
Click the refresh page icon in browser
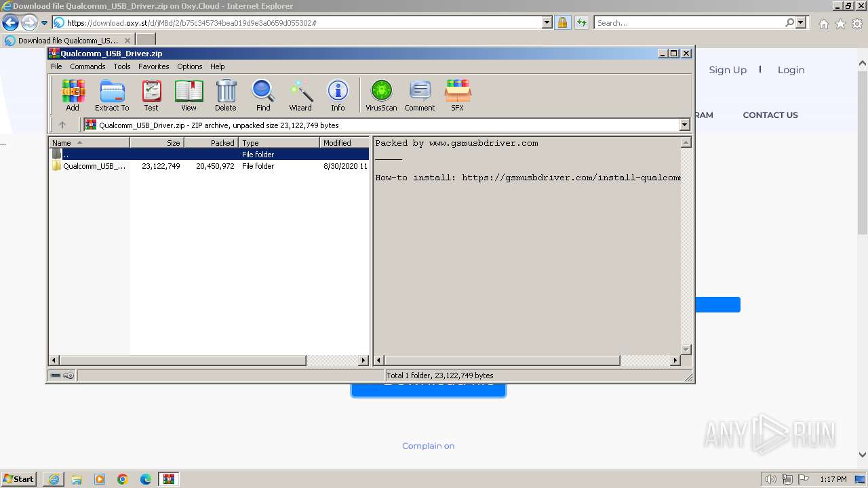[x=581, y=23]
